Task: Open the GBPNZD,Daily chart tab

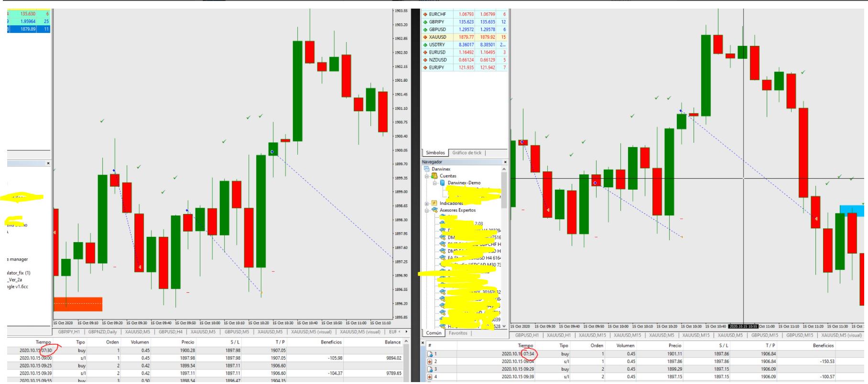Action: click(x=103, y=331)
